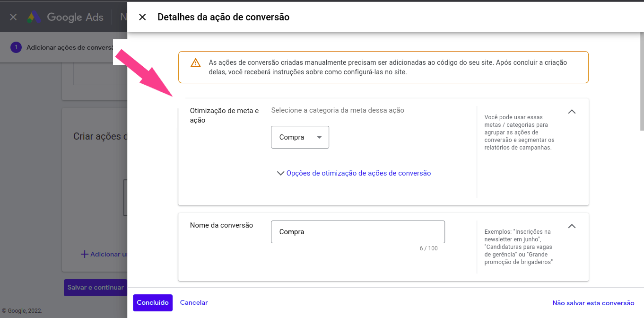Click the Adicionar link with plus icon
This screenshot has width=644, height=318.
(104, 254)
